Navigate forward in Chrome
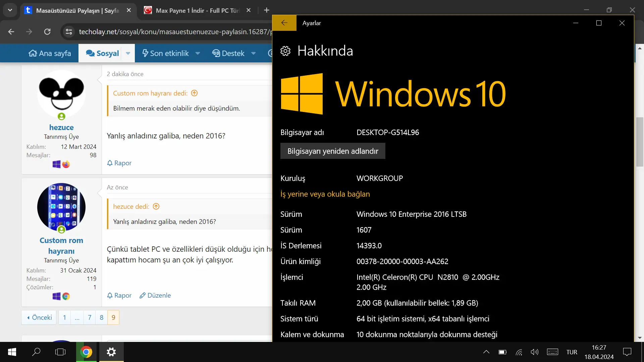Image resolution: width=644 pixels, height=362 pixels. (x=29, y=32)
